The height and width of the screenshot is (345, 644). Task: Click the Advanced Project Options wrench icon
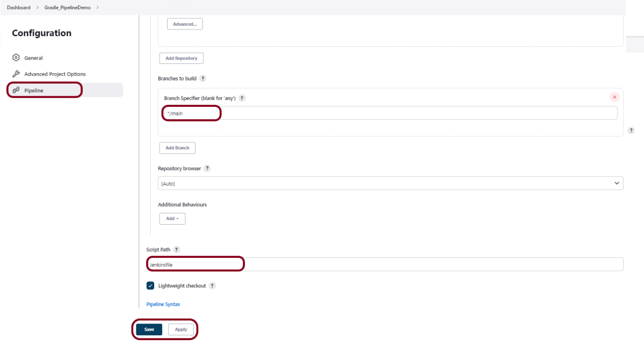coord(16,74)
